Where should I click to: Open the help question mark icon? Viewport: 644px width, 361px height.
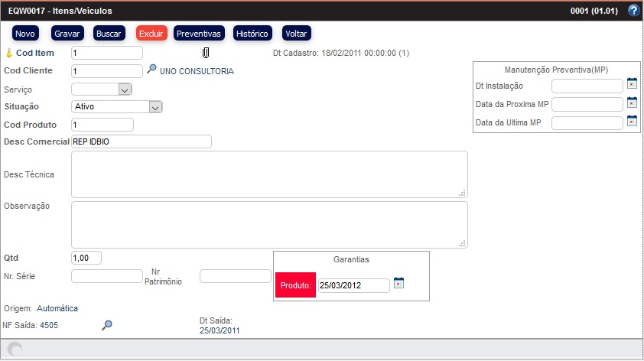(633, 11)
